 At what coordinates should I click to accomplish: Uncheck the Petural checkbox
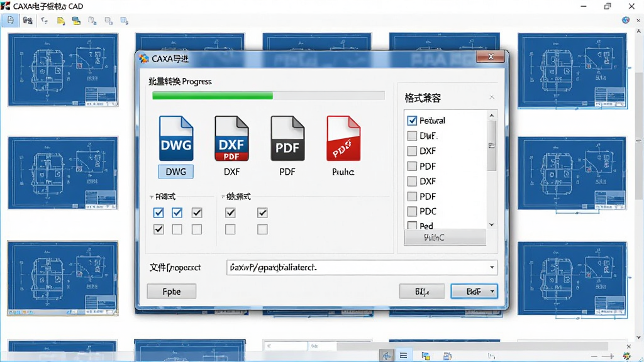(x=412, y=120)
